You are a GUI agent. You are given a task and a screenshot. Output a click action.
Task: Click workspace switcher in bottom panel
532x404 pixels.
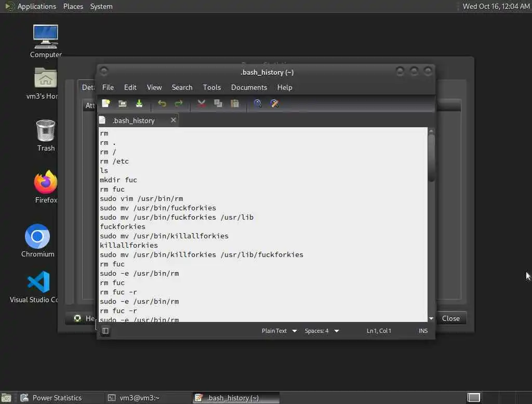tap(474, 398)
